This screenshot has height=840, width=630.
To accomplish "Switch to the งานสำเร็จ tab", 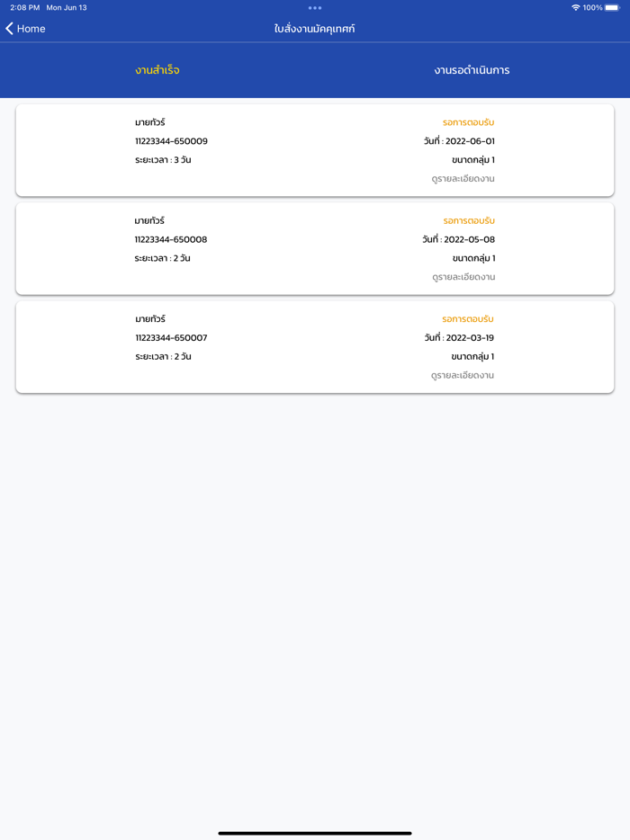I will tap(157, 68).
